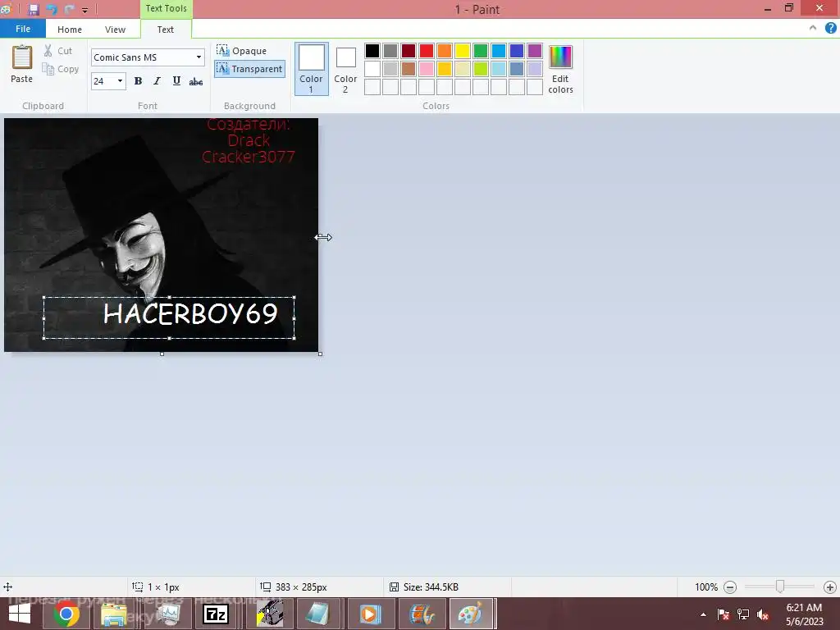
Task: Pick the brown color swatch
Action: (409, 69)
